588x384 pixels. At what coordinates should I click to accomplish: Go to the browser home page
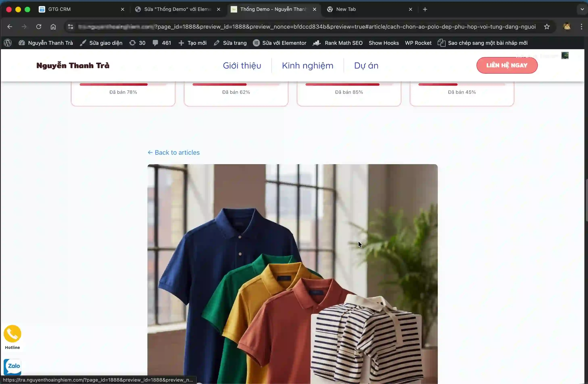53,27
